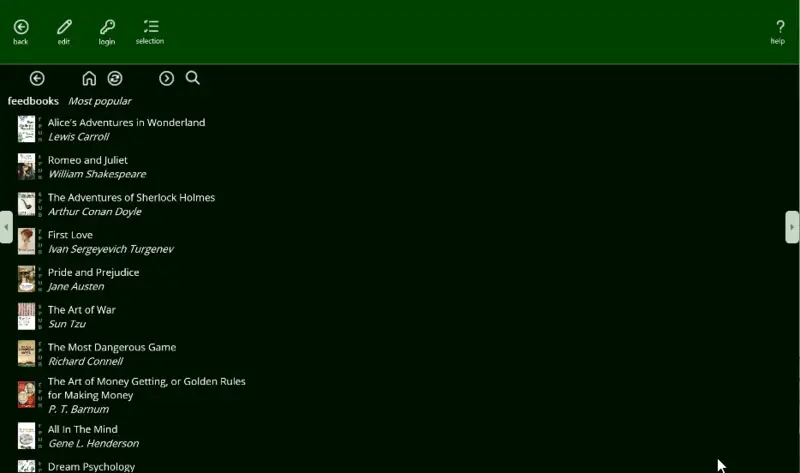800x473 pixels.
Task: Click author Sun Tzu
Action: 67,324
